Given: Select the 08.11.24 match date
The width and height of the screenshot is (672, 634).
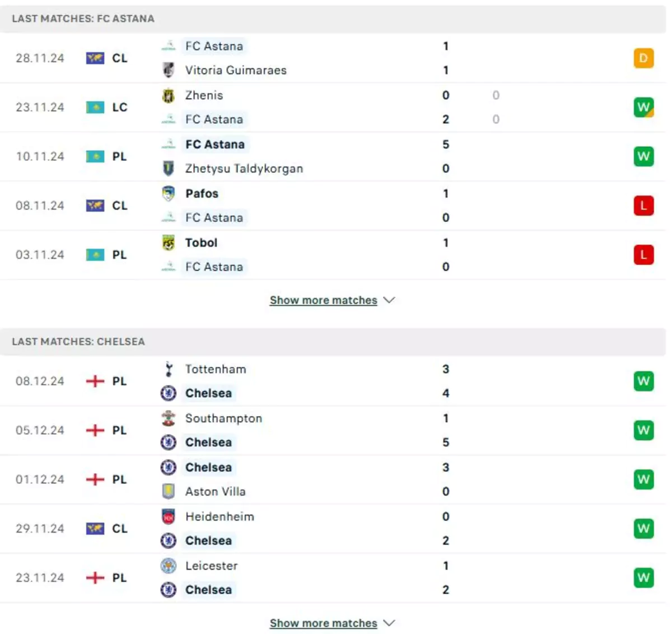Looking at the screenshot, I should 40,206.
